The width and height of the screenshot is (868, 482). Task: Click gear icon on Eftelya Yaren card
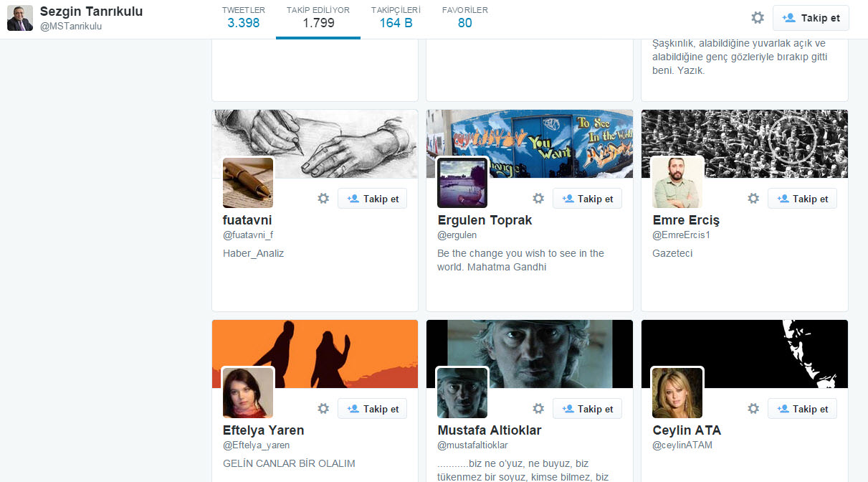[323, 409]
